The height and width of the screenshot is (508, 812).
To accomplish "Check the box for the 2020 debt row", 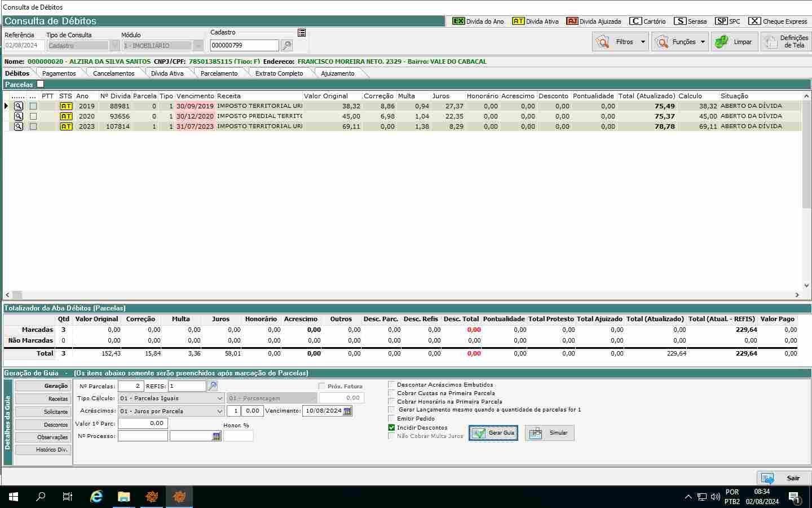I will click(x=33, y=116).
